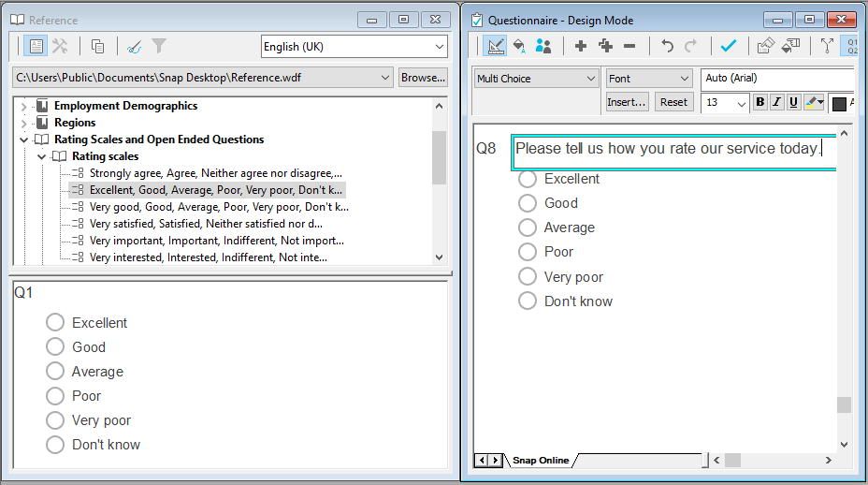868x485 pixels.
Task: Select Very interested rating scale item
Action: point(209,257)
